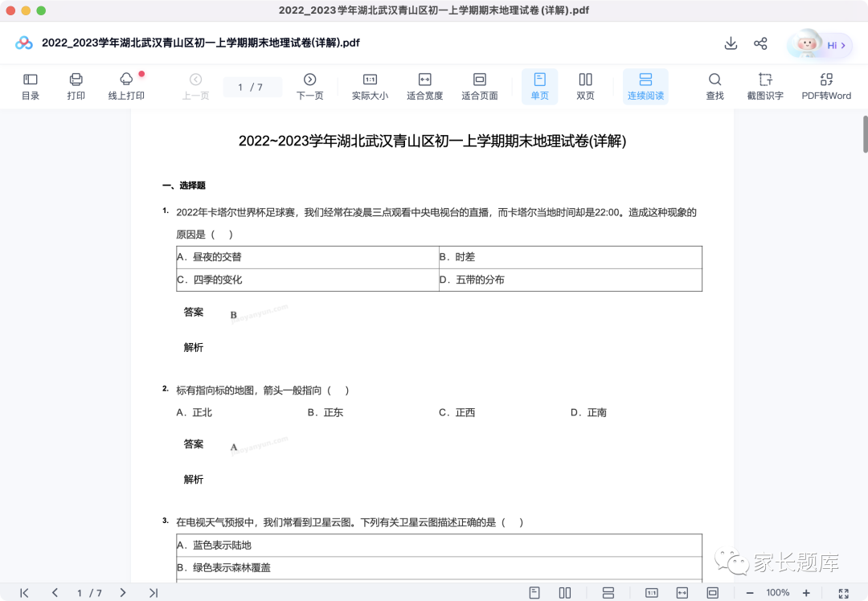
Task: Choose 适合宽度 fit width
Action: pos(424,87)
